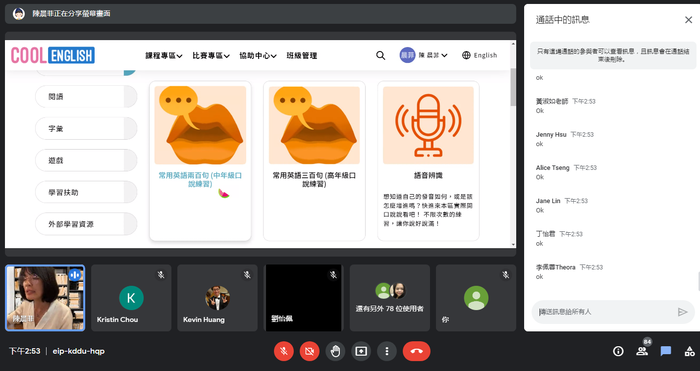This screenshot has height=371, width=700.
Task: Click scroll-down arrow of shared page
Action: click(513, 245)
